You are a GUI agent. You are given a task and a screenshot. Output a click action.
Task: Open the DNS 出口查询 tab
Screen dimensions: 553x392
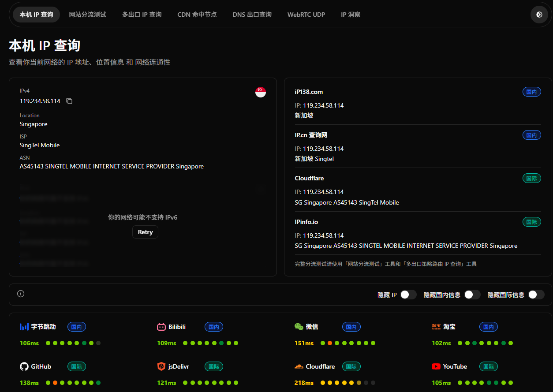(x=252, y=15)
